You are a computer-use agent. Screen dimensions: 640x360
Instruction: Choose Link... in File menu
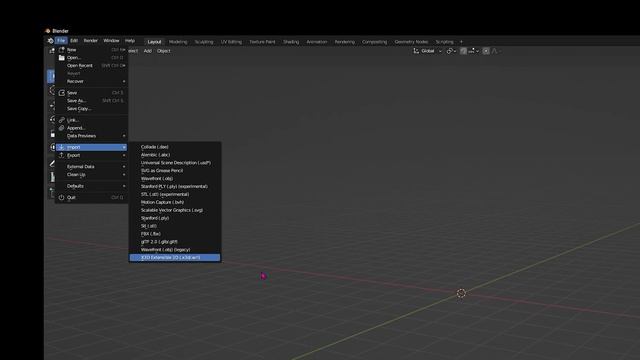pos(91,120)
